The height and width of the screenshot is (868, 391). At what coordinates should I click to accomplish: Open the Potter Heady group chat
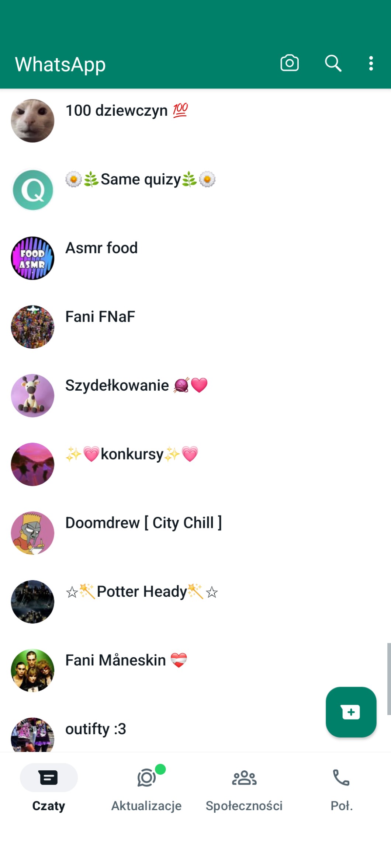[195, 602]
